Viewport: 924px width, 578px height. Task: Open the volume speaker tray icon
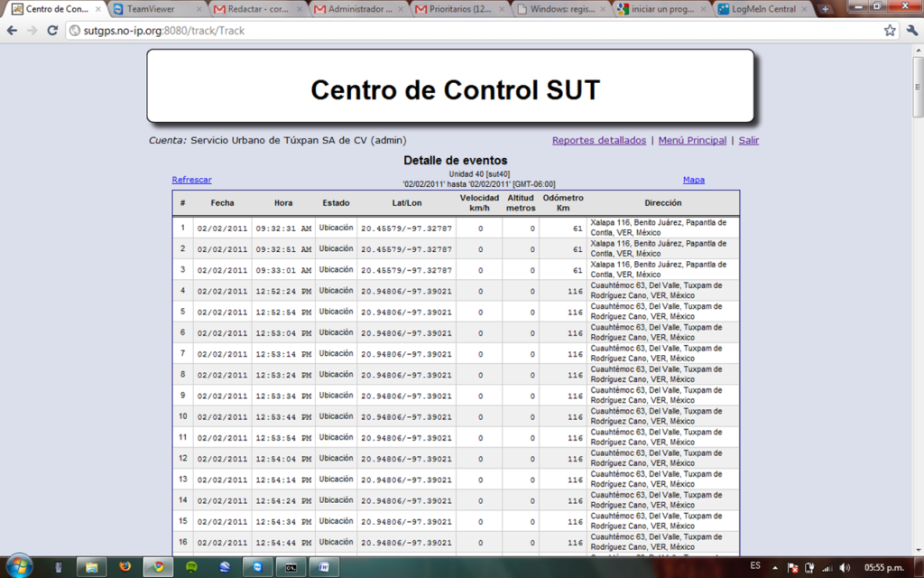click(x=845, y=567)
